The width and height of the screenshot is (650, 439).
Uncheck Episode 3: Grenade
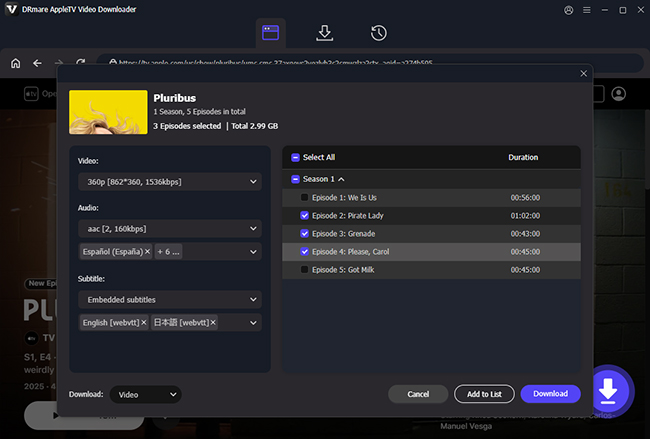coord(305,234)
